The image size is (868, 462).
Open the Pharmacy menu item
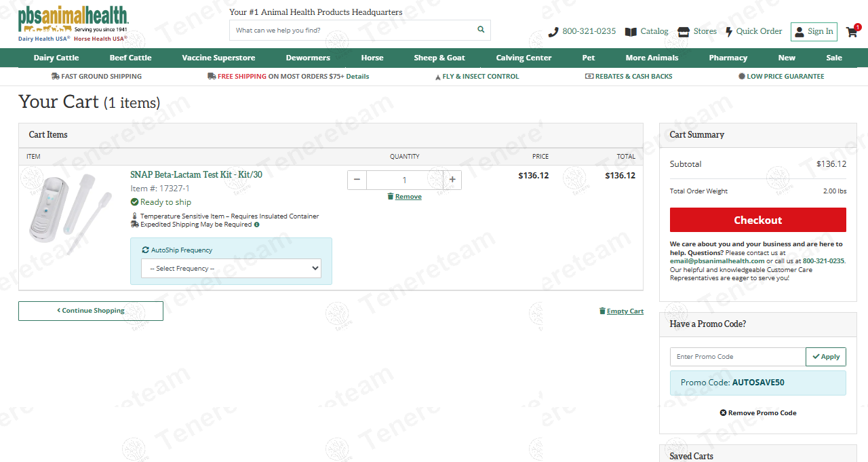point(728,58)
